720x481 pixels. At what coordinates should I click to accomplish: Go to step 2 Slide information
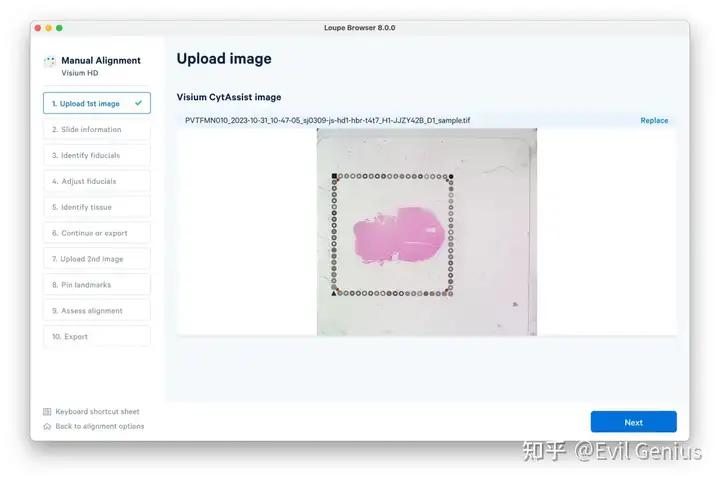pos(97,129)
